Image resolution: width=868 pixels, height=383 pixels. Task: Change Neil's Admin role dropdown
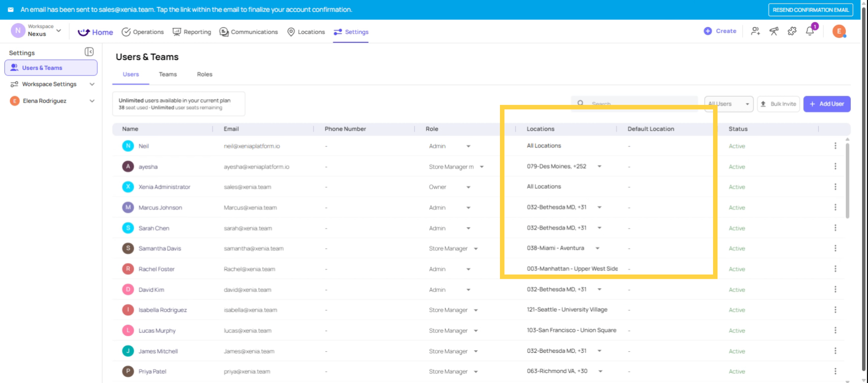[468, 146]
